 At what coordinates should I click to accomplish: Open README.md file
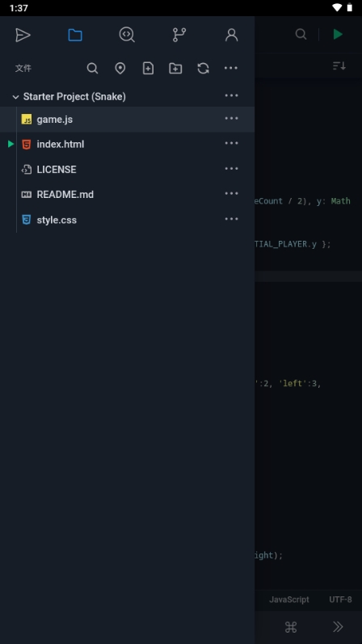click(128, 195)
